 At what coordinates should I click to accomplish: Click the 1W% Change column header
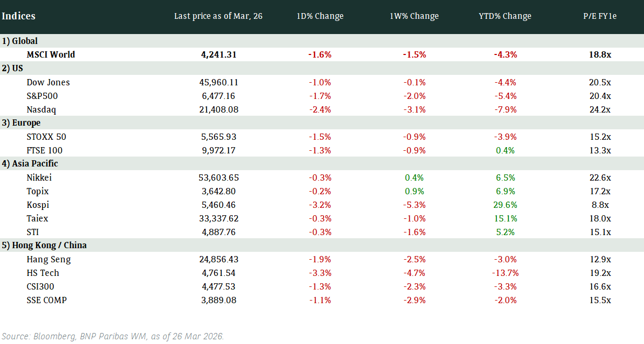coord(414,16)
